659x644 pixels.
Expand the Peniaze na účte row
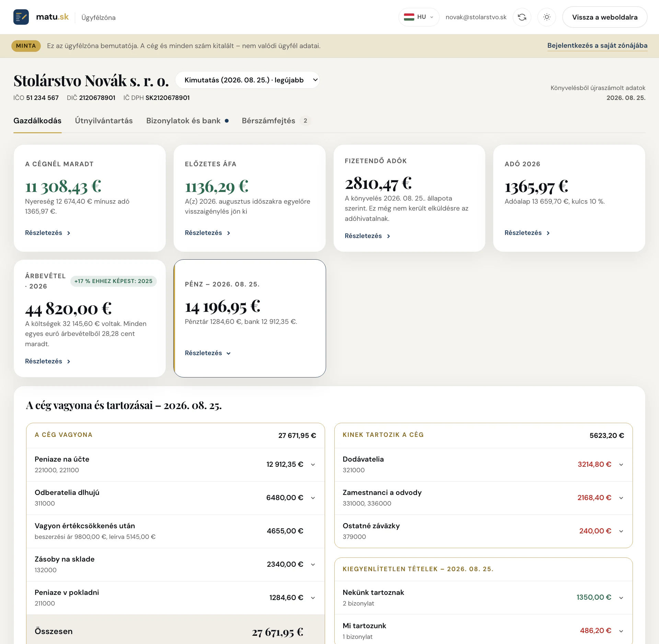pos(175,464)
